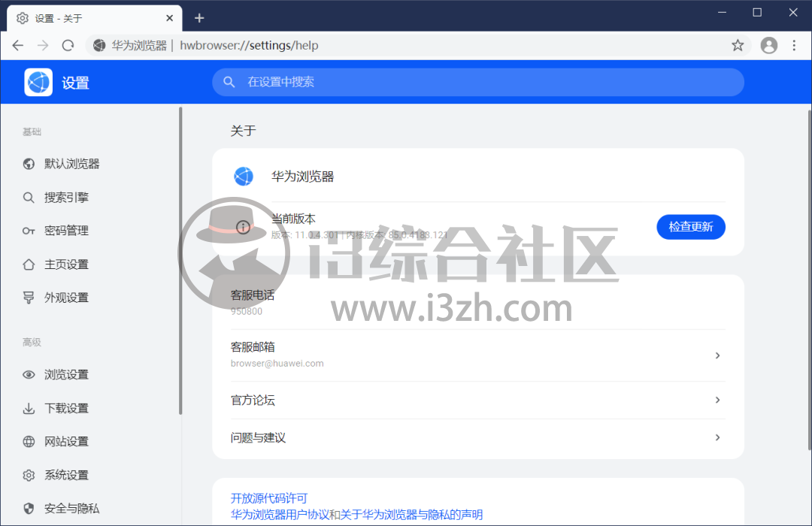Screen dimensions: 812x526
Task: Open 浏览设置 settings section
Action: tap(66, 374)
